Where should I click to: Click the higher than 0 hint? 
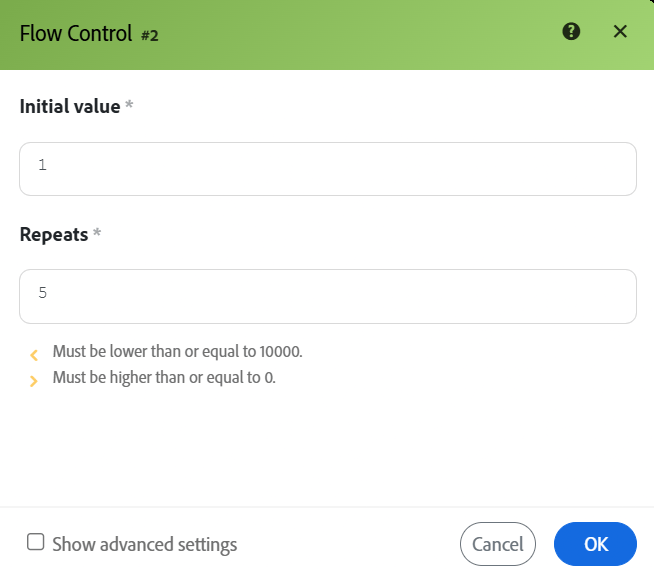[164, 377]
